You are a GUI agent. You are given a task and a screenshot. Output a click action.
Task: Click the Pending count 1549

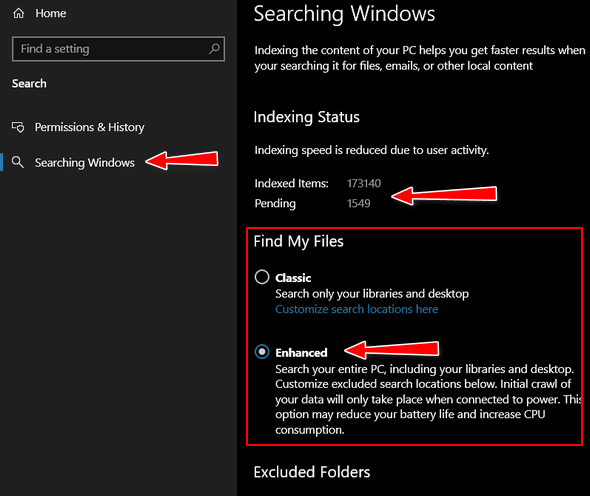coord(359,203)
